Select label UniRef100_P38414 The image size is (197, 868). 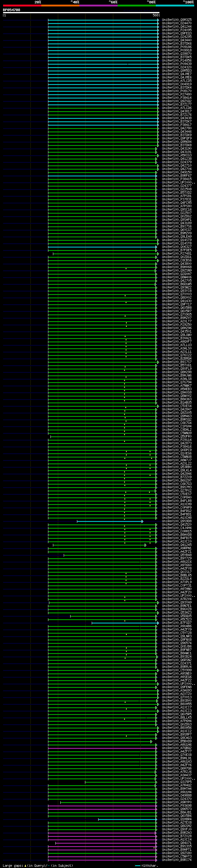click(177, 98)
